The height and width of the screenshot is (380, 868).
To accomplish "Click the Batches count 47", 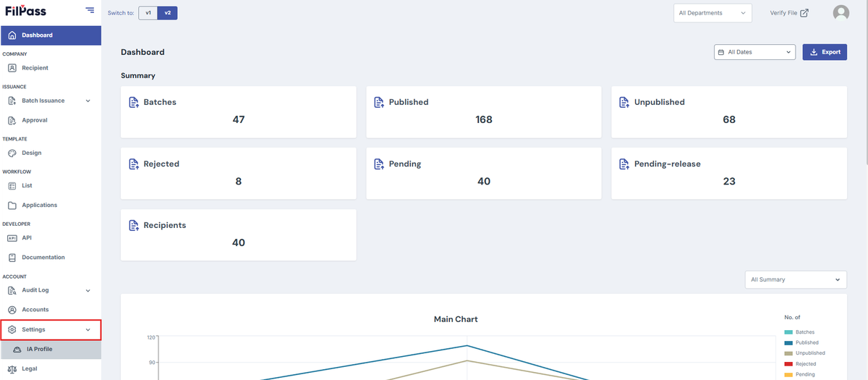I will [x=239, y=119].
